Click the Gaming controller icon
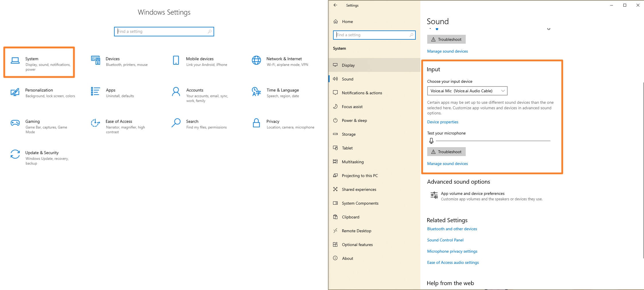644x290 pixels. point(15,123)
